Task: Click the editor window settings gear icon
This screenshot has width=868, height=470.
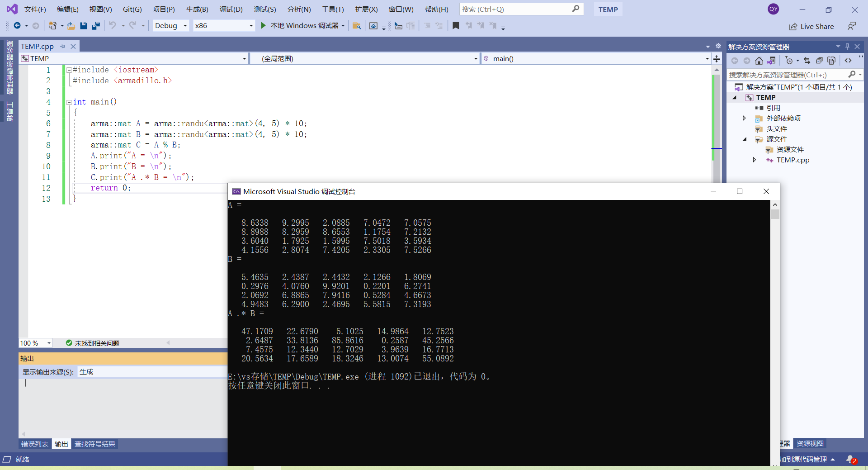Action: pos(718,46)
